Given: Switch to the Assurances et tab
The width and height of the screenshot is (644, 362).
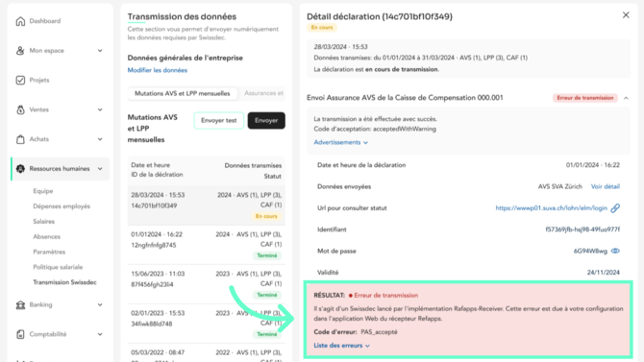Looking at the screenshot, I should click(x=263, y=93).
